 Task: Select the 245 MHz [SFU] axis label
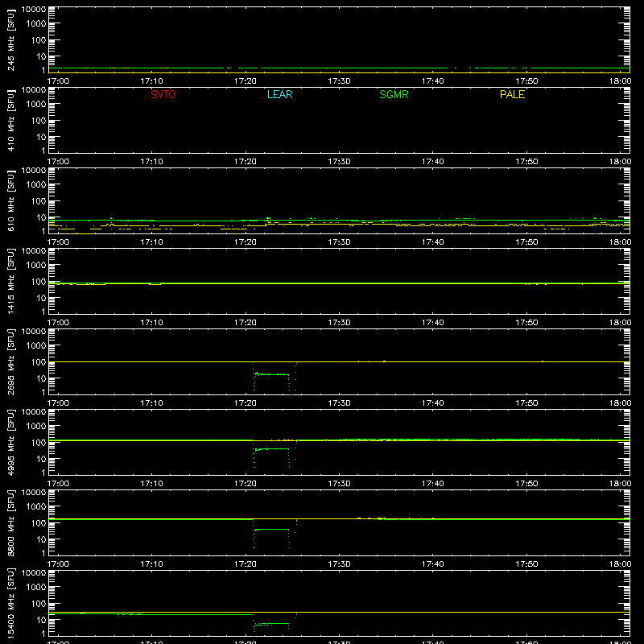[x=10, y=40]
